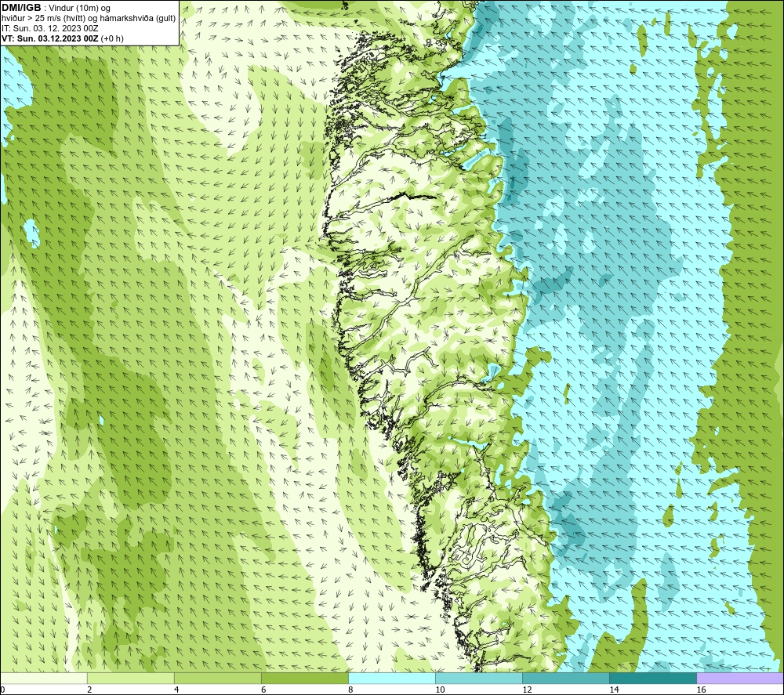Viewport: 784px width, 695px height.
Task: Click the "IT: Sun. 03. 12. 2023 00Z" line
Action: pos(50,28)
